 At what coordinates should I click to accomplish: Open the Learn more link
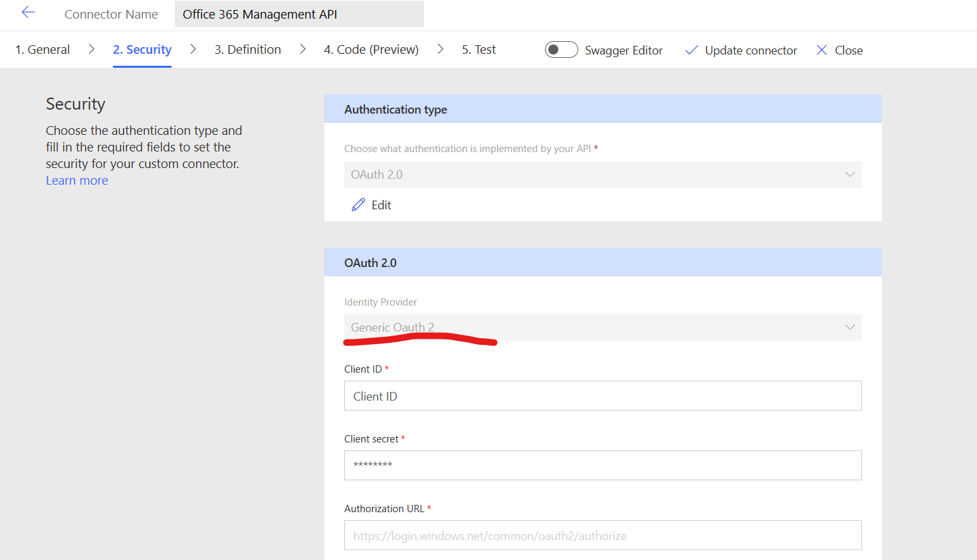(76, 180)
